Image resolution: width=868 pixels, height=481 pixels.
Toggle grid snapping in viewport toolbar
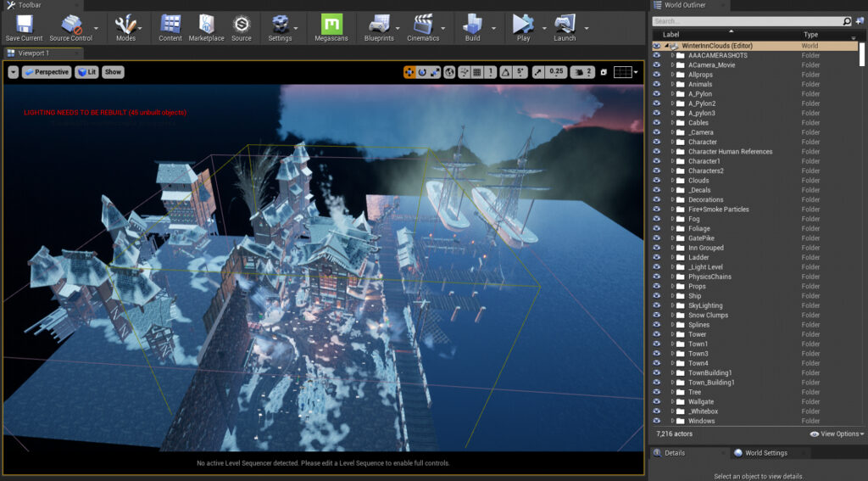477,72
